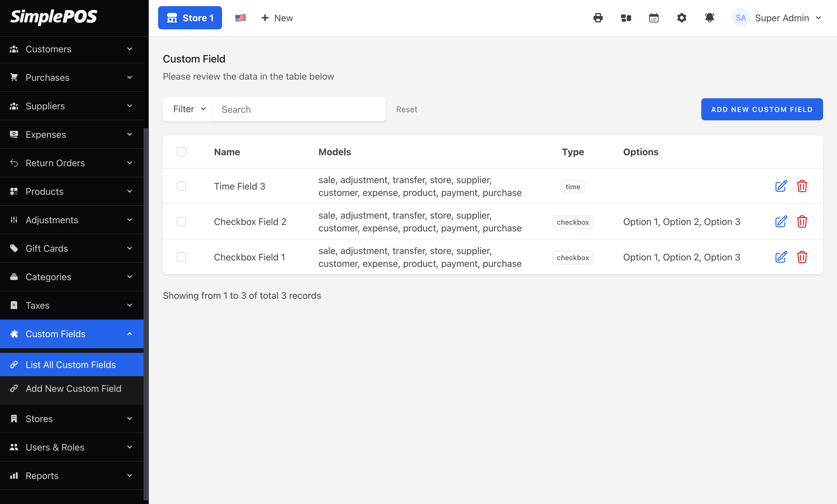The image size is (837, 504).
Task: Edit Checkbox Field 1 pencil icon
Action: (781, 257)
